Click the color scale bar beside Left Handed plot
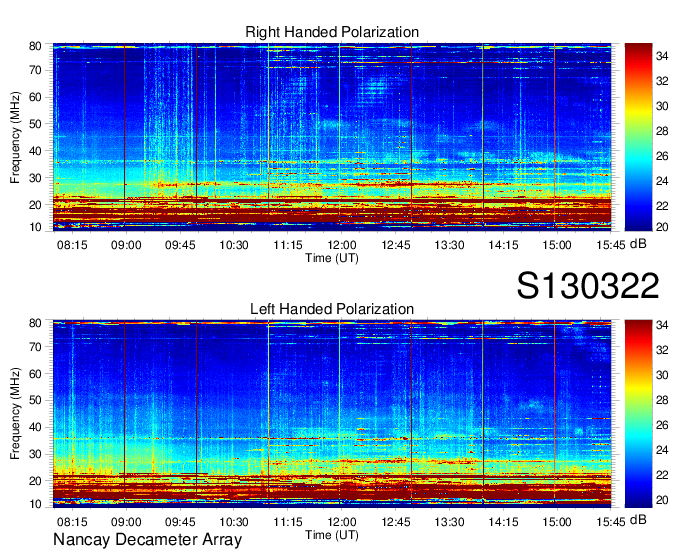 (638, 414)
